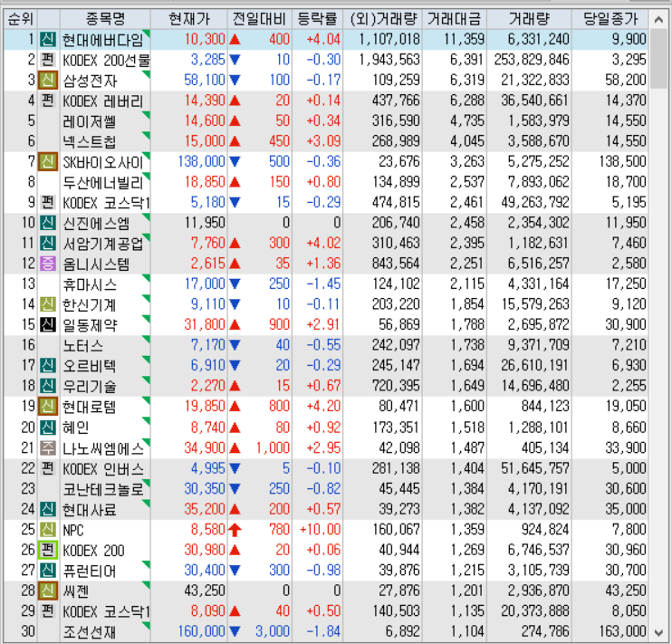Click the 신 badge beside 씨젠
672x644 pixels.
click(48, 591)
